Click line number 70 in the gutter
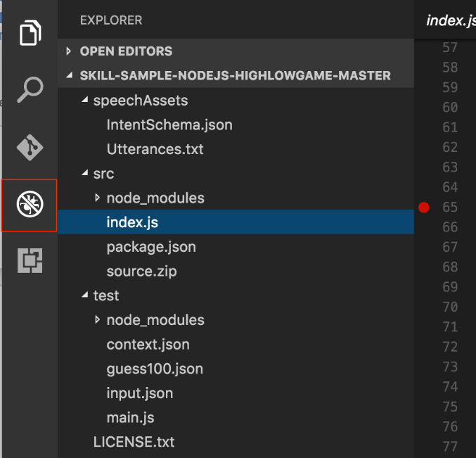The width and height of the screenshot is (476, 458). (450, 307)
